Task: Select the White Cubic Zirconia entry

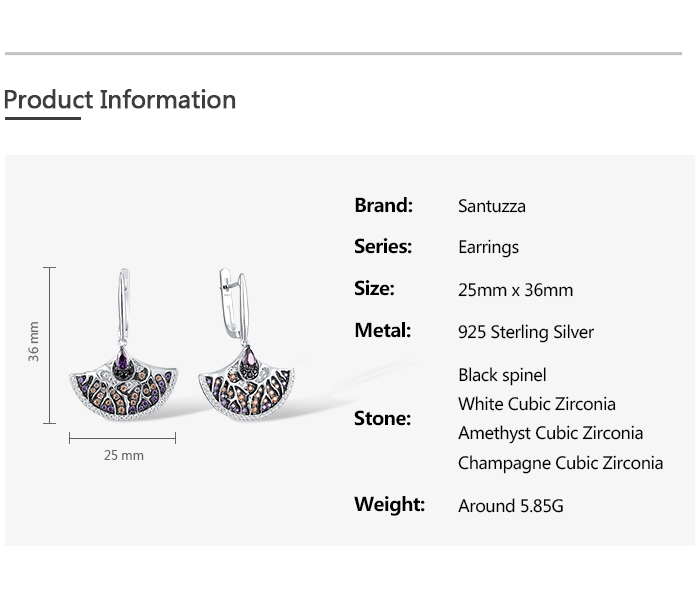Action: 536,404
